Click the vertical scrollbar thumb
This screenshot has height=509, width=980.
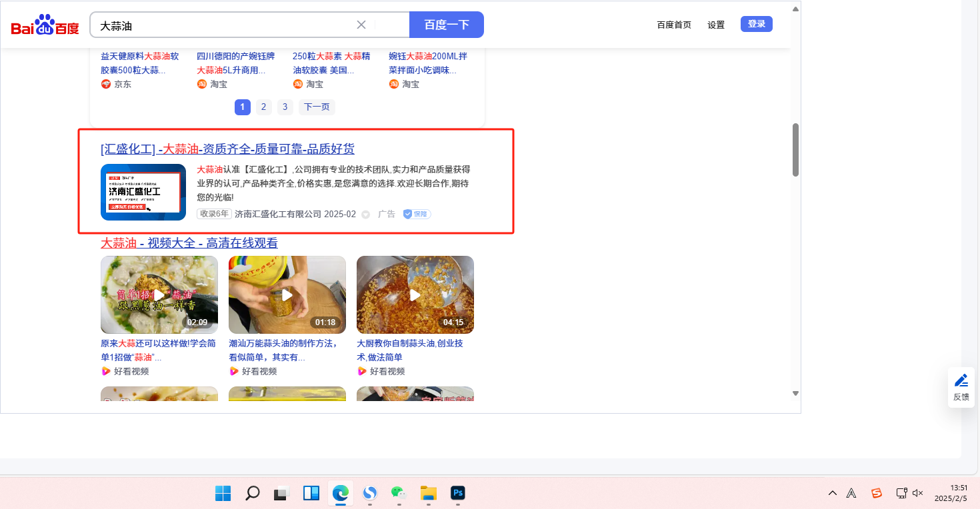[795, 150]
